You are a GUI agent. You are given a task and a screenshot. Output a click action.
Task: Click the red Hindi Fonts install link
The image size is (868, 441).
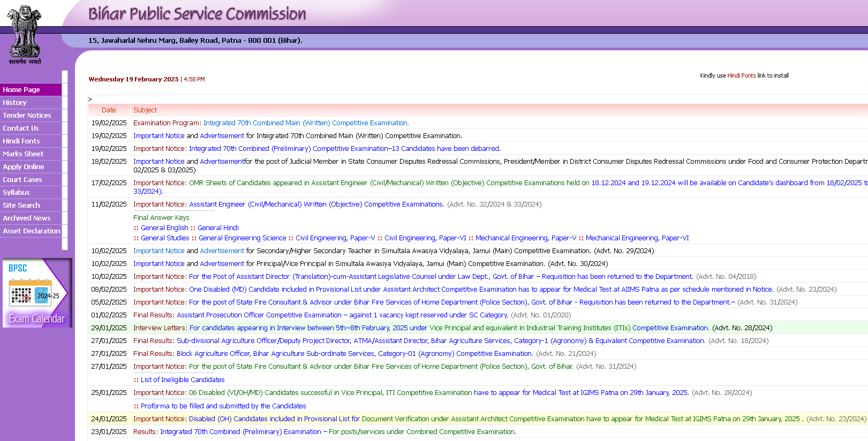coord(741,76)
